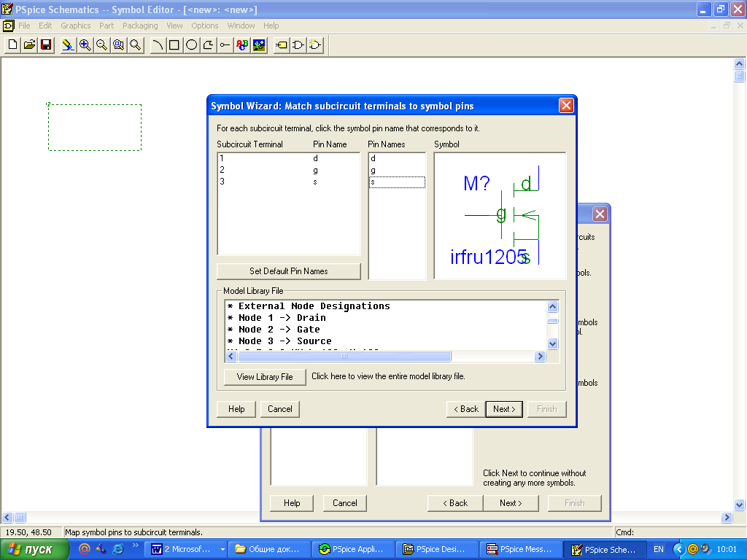This screenshot has height=560, width=747.
Task: Click Cancel in the background wizard window
Action: tap(345, 503)
